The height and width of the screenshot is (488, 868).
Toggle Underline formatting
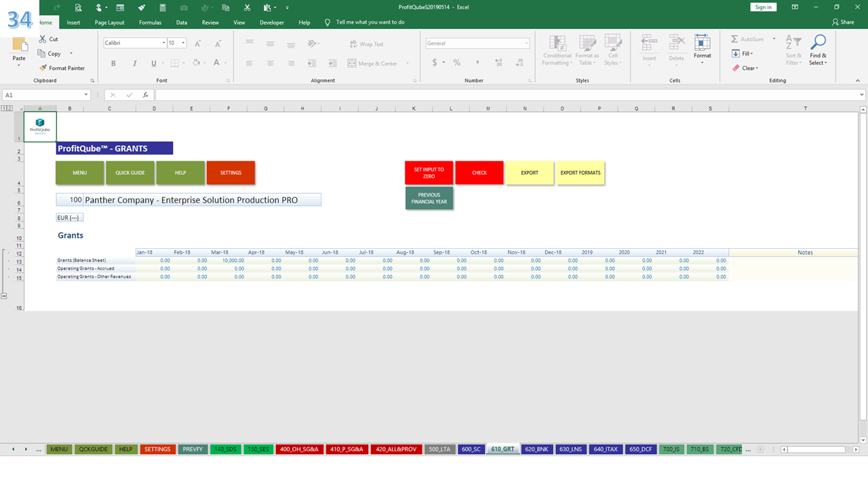(x=153, y=63)
